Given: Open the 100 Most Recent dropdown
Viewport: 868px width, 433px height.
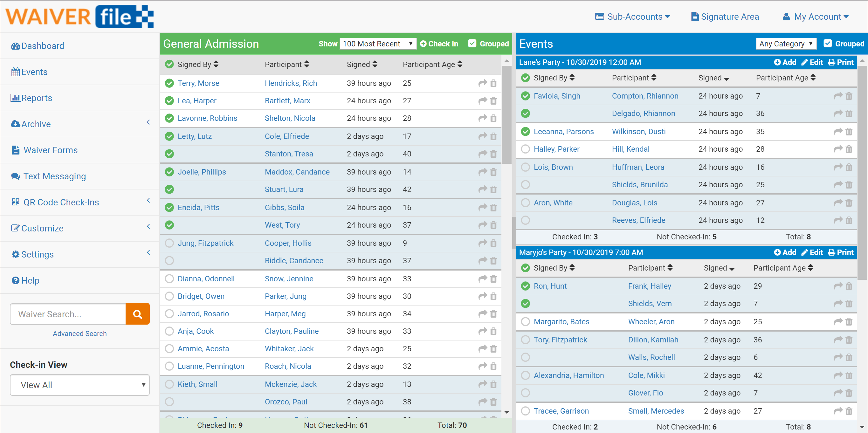Looking at the screenshot, I should [x=377, y=44].
